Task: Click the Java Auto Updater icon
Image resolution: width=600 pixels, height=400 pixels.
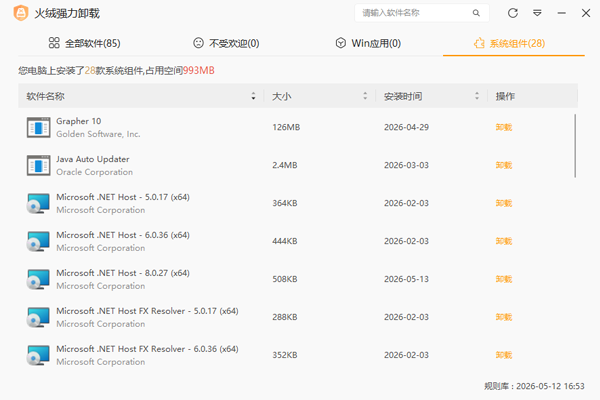Action: (x=38, y=165)
